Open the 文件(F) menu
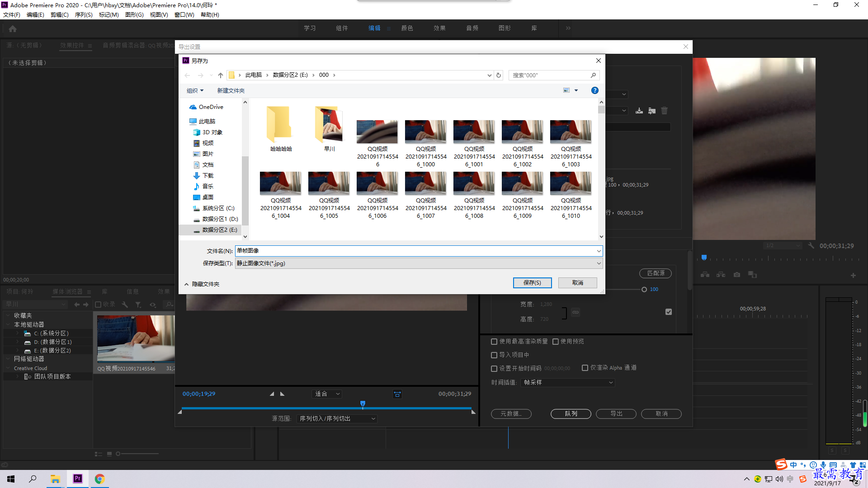 click(x=11, y=15)
